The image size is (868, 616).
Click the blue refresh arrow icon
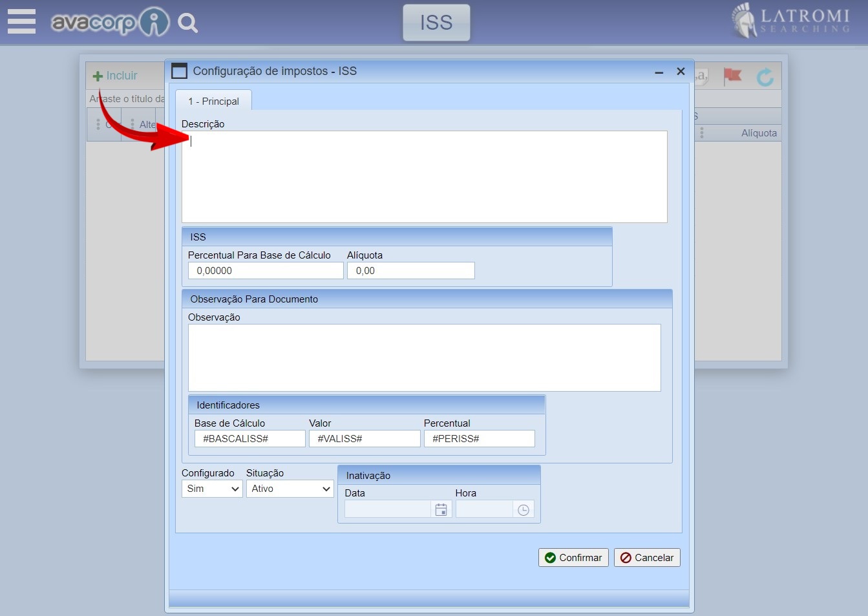pos(765,77)
